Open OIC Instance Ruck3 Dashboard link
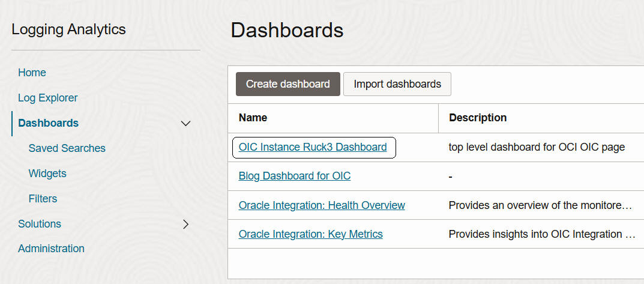 [x=313, y=147]
